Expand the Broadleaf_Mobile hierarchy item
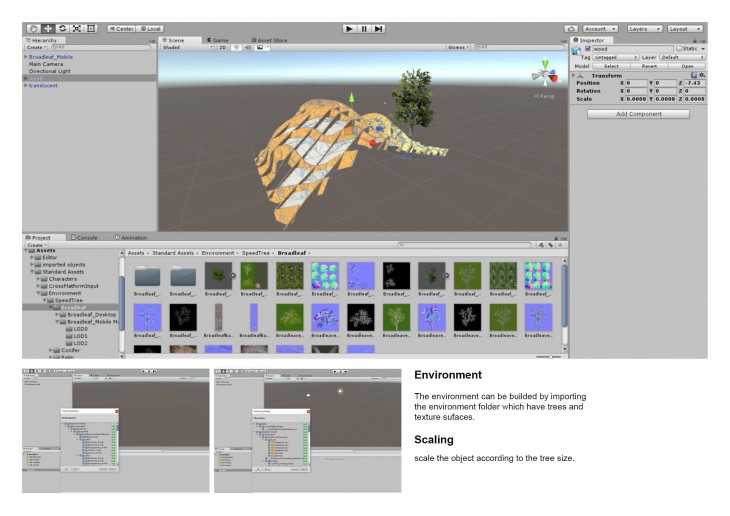730x516 pixels. pyautogui.click(x=26, y=57)
